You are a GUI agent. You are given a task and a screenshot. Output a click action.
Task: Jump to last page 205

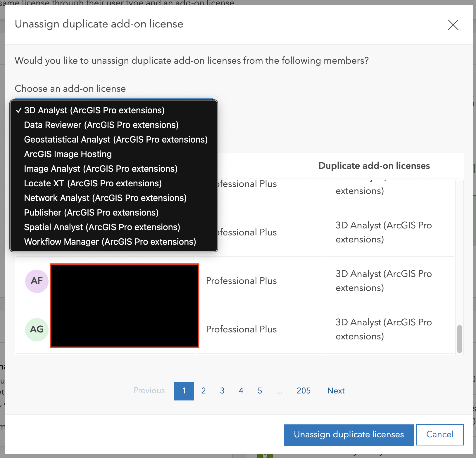[x=303, y=391]
